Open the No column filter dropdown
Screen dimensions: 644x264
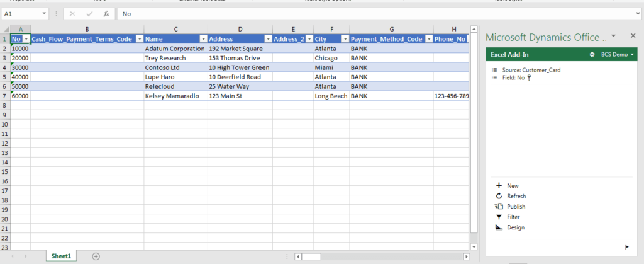click(x=26, y=39)
